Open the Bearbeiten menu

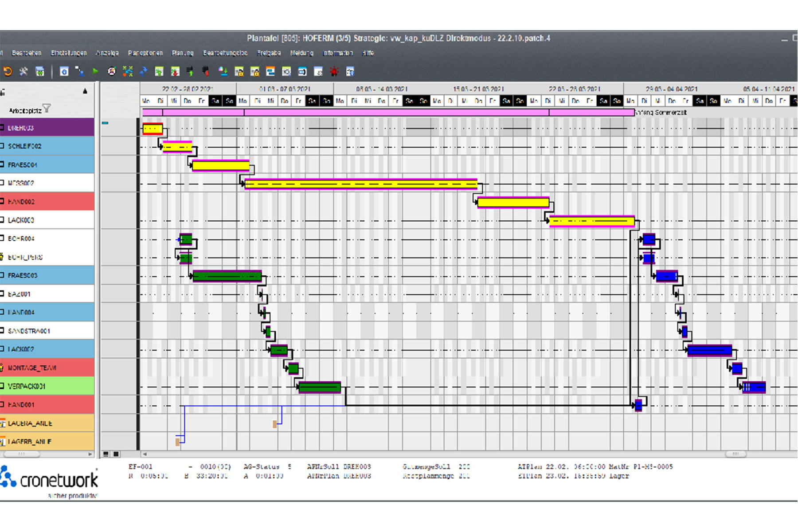(27, 53)
